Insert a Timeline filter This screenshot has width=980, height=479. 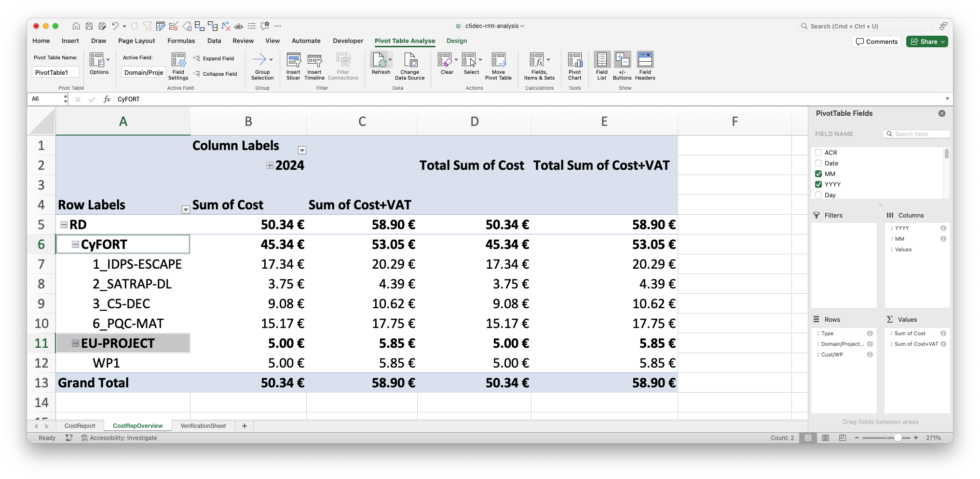click(314, 66)
